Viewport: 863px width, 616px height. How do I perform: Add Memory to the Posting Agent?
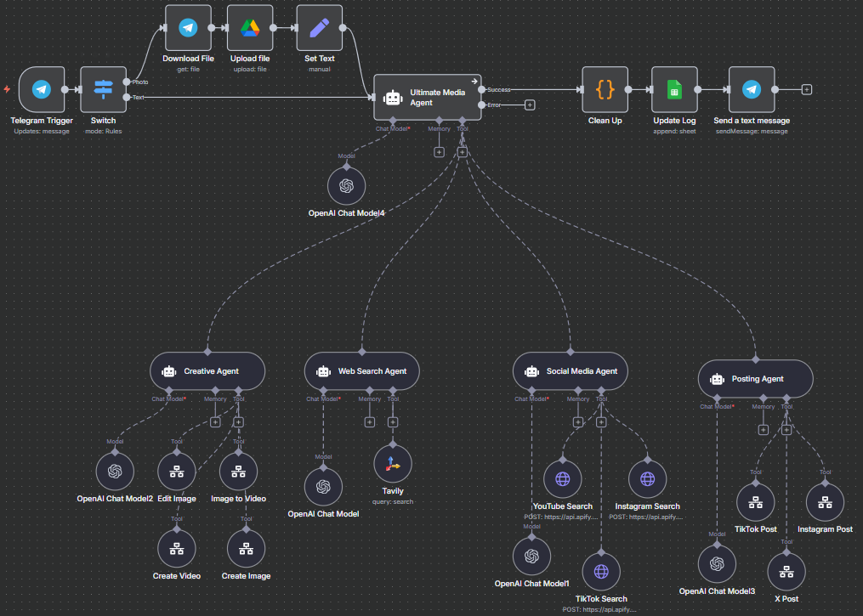coord(764,429)
